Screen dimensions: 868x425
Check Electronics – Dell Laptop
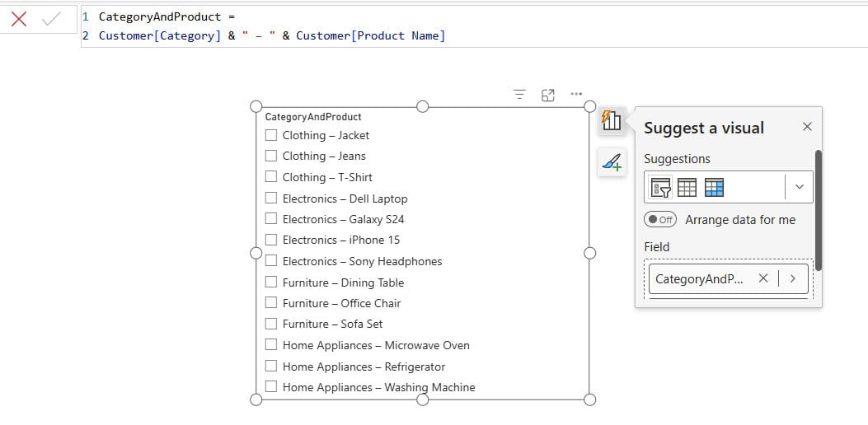270,198
